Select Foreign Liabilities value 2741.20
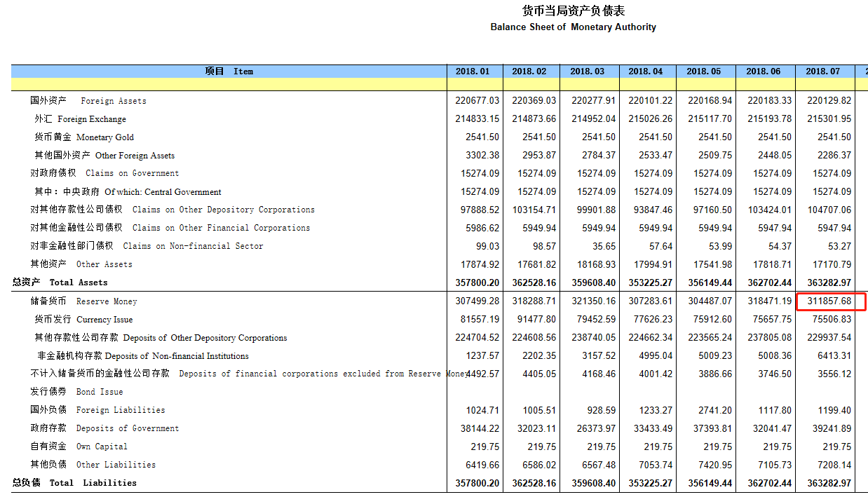 pos(715,410)
